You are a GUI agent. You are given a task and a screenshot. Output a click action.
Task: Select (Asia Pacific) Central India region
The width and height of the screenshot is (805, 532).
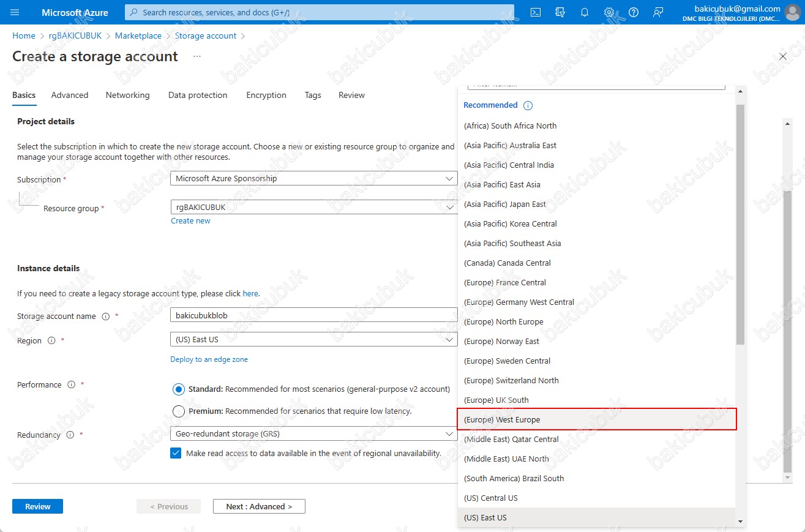[x=597, y=165]
